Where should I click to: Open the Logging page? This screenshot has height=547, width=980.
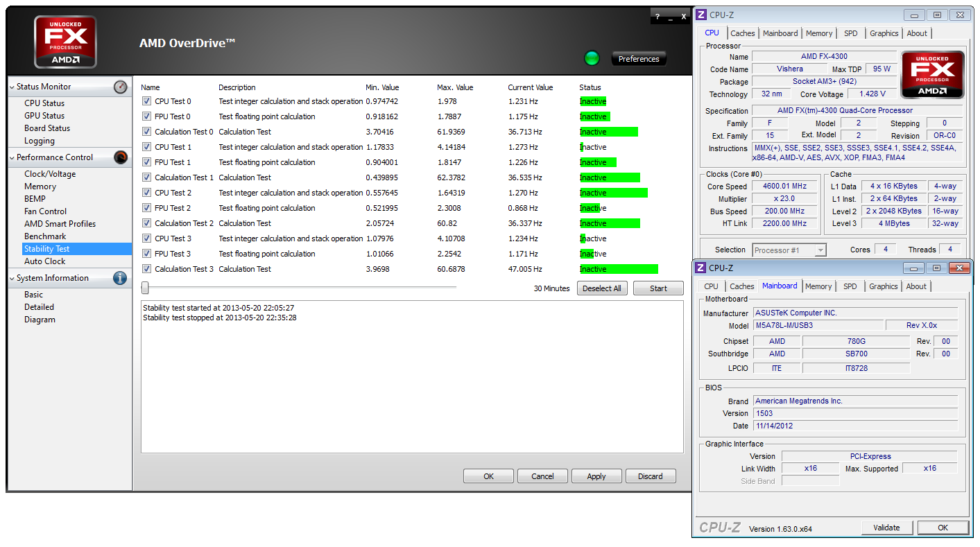point(40,141)
